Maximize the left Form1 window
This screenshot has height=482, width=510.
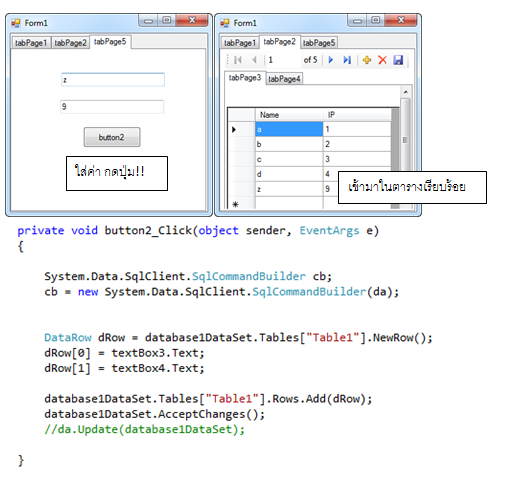(167, 21)
